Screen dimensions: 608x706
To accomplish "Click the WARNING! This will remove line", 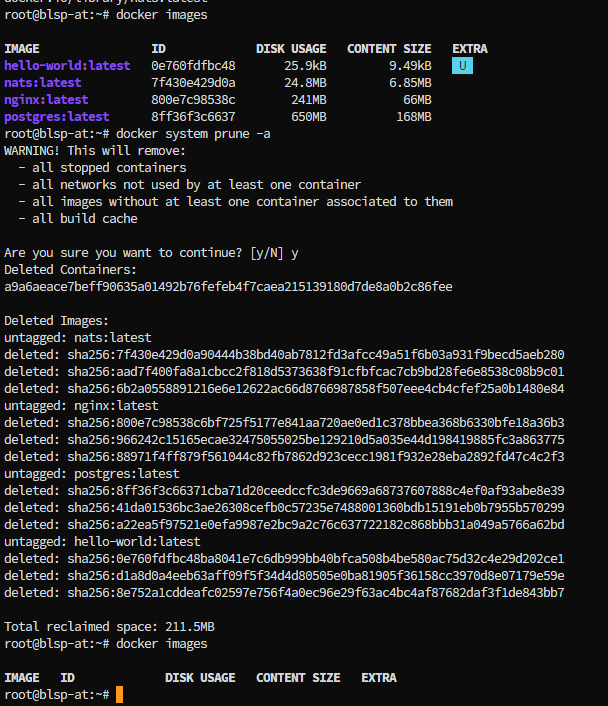I will tap(95, 151).
